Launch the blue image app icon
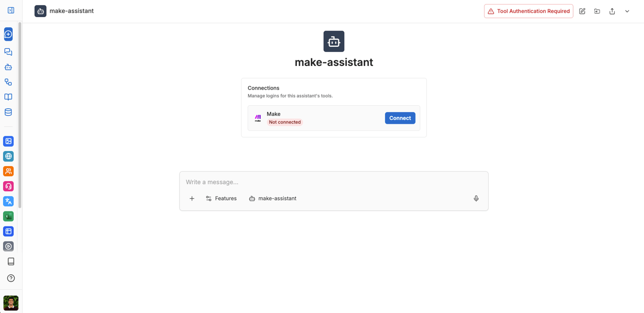The width and height of the screenshot is (644, 313). click(x=9, y=141)
